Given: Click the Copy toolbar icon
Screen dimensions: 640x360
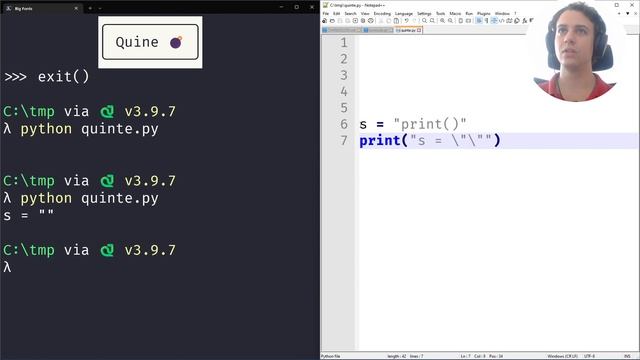Looking at the screenshot, I should pos(389,21).
